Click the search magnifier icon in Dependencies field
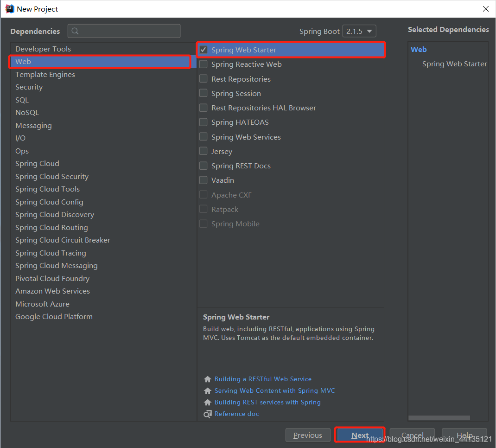496x448 pixels. 75,31
